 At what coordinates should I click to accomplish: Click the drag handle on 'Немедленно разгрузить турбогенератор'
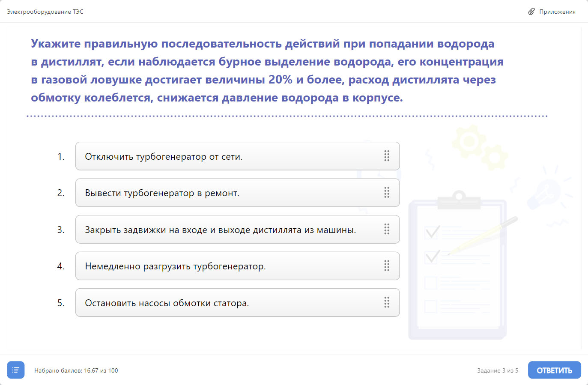(x=387, y=266)
